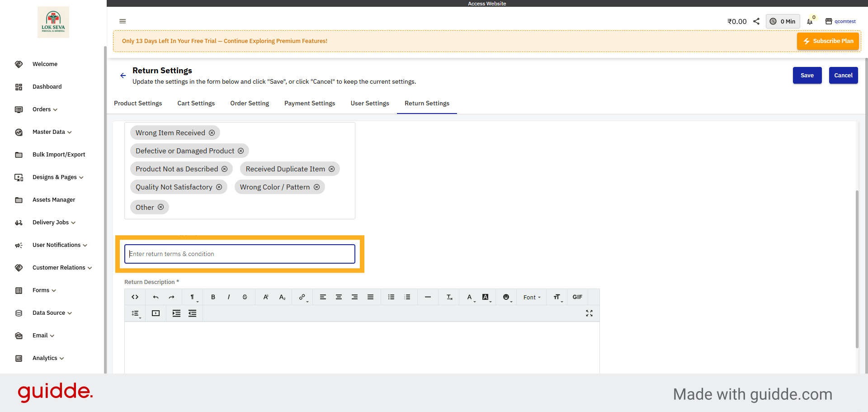Open the Cart Settings tab
The image size is (868, 412).
tap(196, 103)
